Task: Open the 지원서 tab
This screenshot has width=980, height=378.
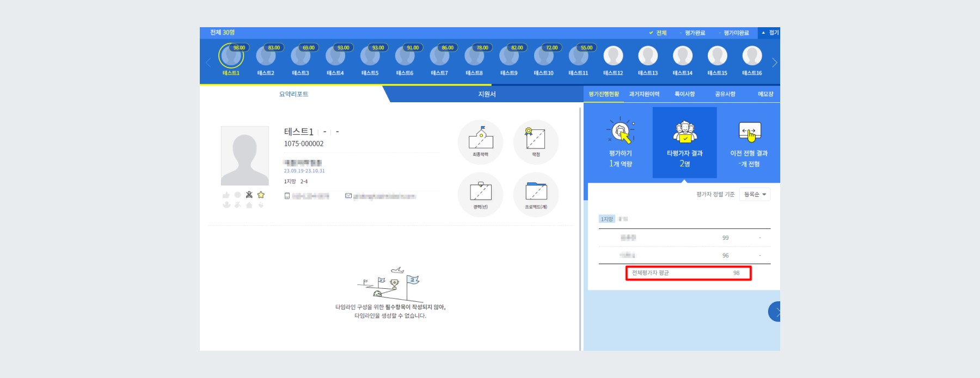Action: click(x=487, y=94)
